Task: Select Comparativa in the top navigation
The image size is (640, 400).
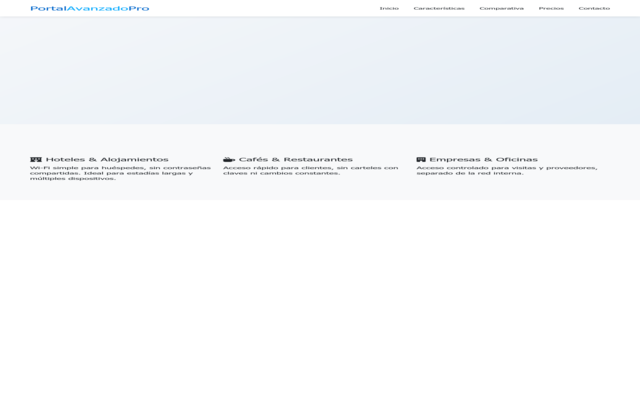Action: pos(501,8)
